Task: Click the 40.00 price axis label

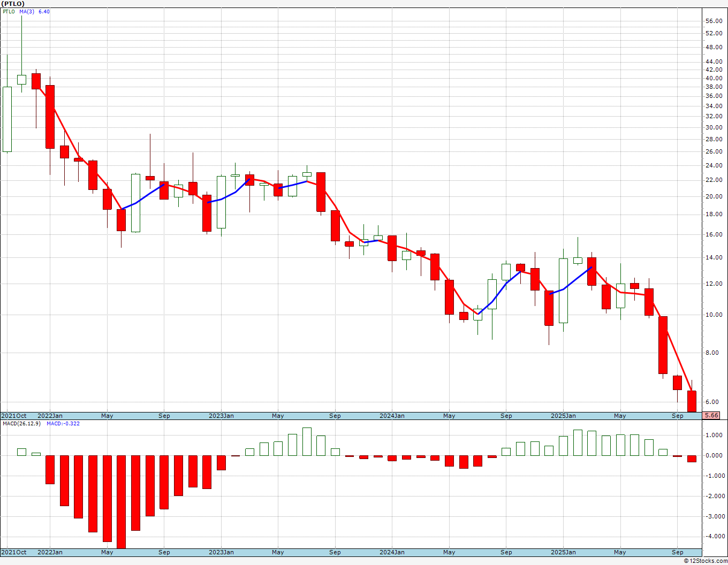Action: 714,78
